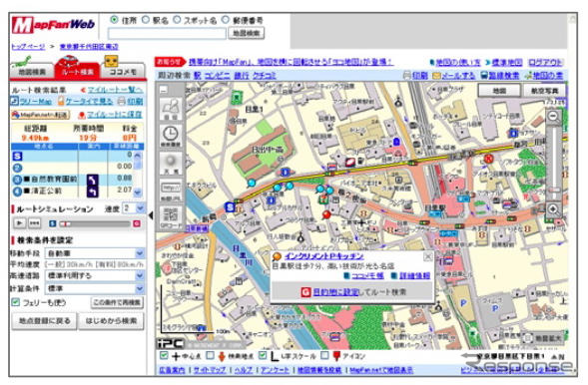588x385 pixels.
Task: Focus the map search input field
Action: click(167, 34)
